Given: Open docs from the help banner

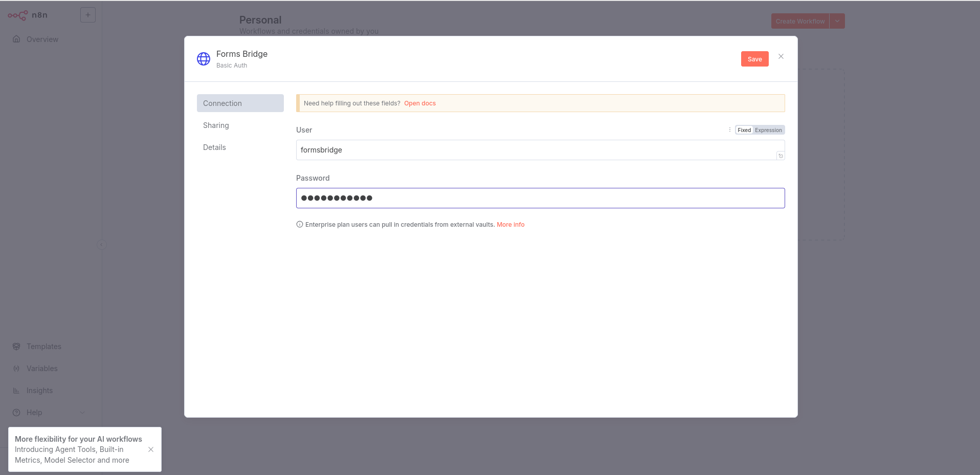Looking at the screenshot, I should (420, 103).
